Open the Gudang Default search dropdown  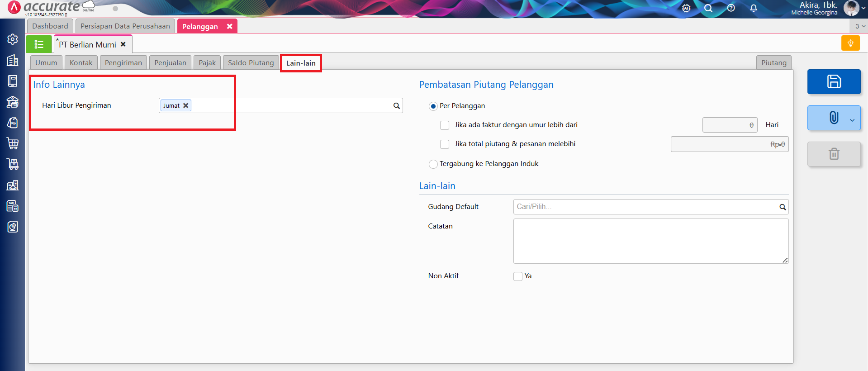click(782, 207)
